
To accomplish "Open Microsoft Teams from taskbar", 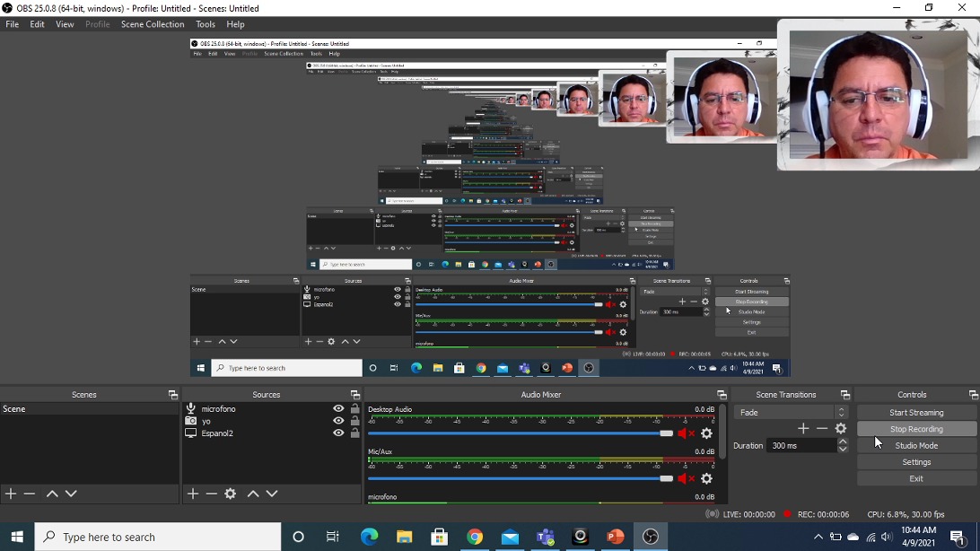I will coord(545,537).
